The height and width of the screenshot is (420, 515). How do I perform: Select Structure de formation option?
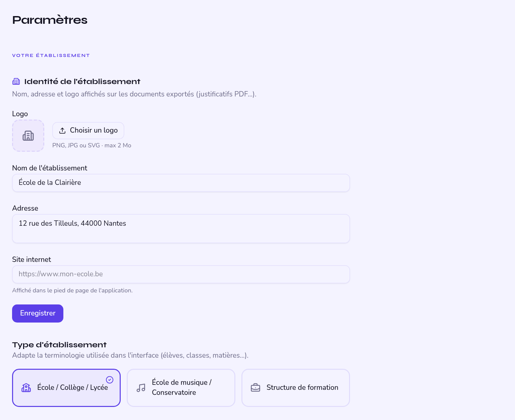[296, 388]
